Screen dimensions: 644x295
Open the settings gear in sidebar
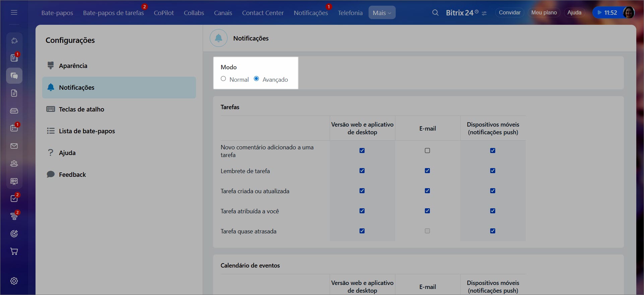pos(14,281)
